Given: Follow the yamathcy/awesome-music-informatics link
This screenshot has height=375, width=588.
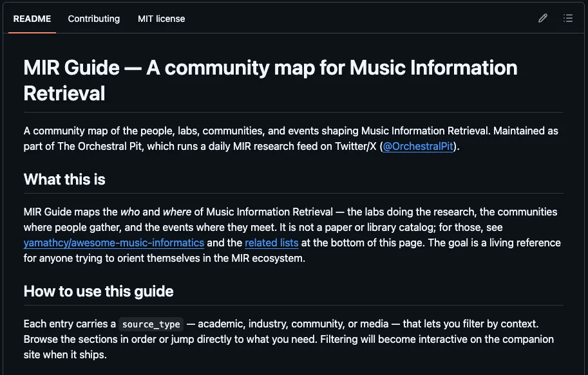Looking at the screenshot, I should coord(114,242).
